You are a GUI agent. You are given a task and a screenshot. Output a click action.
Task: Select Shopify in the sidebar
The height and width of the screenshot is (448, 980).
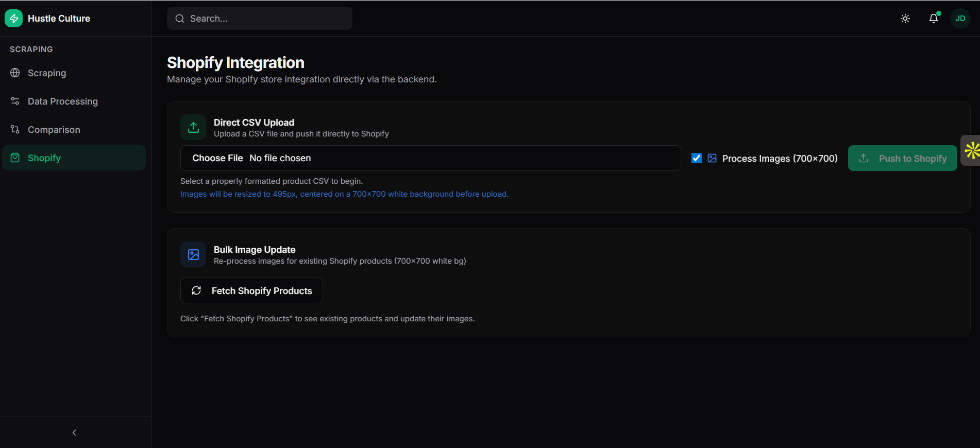pyautogui.click(x=74, y=158)
